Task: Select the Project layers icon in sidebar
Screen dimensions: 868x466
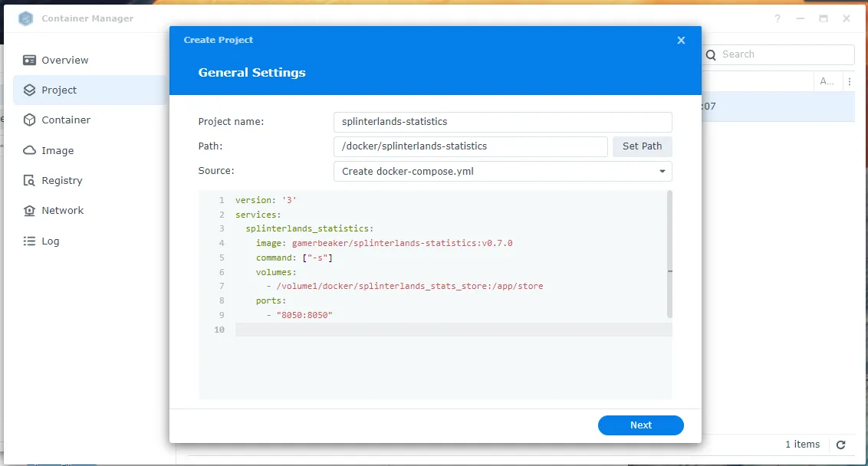Action: (x=29, y=90)
